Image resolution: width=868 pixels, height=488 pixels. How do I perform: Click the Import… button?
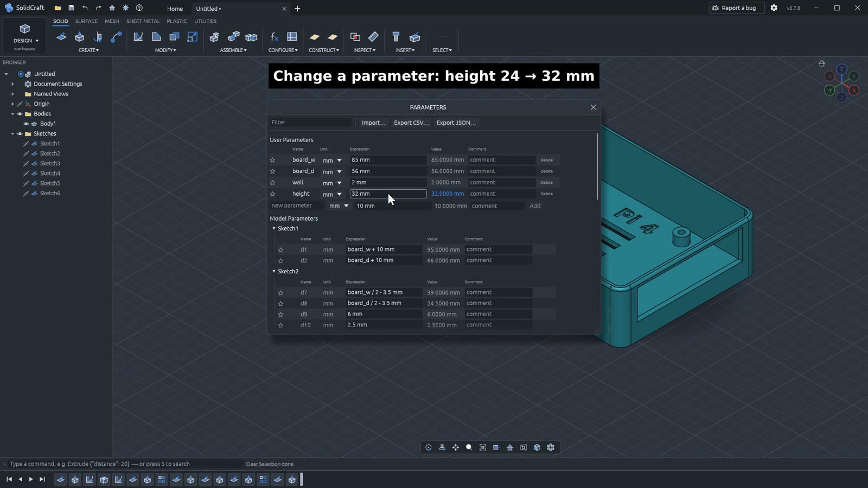click(x=373, y=123)
